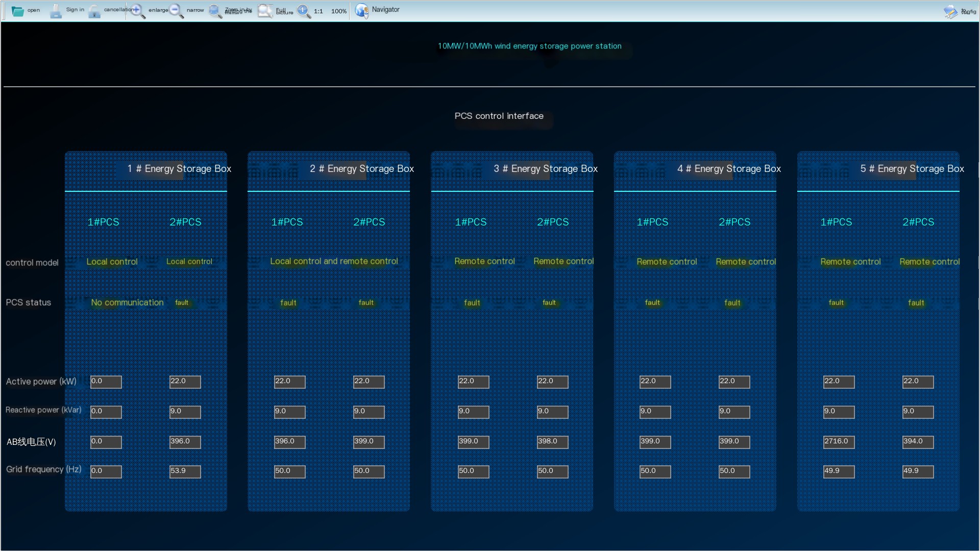Click the zoom-in-by-region magnifier icon
The image size is (980, 551).
coord(215,11)
